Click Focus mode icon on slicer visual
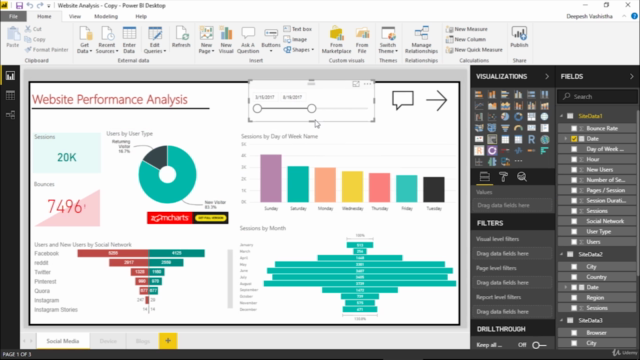The width and height of the screenshot is (640, 360). [356, 84]
